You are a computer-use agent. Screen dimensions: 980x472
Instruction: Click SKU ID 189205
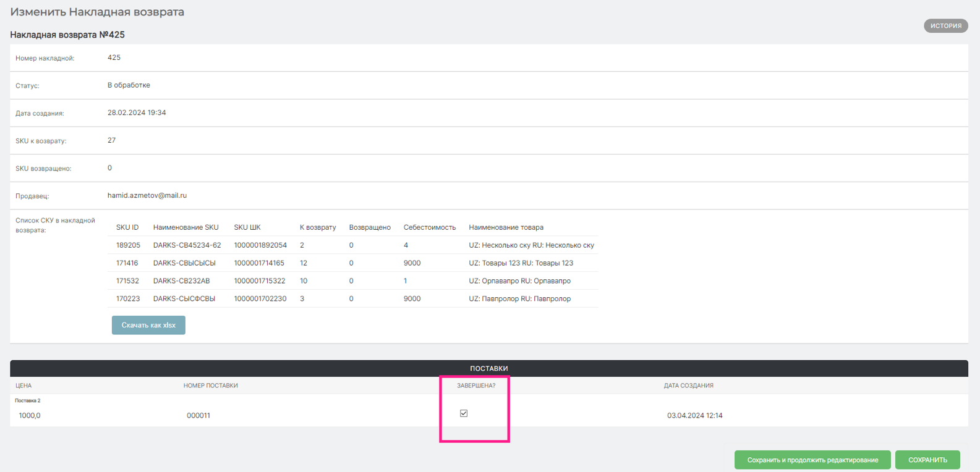128,245
